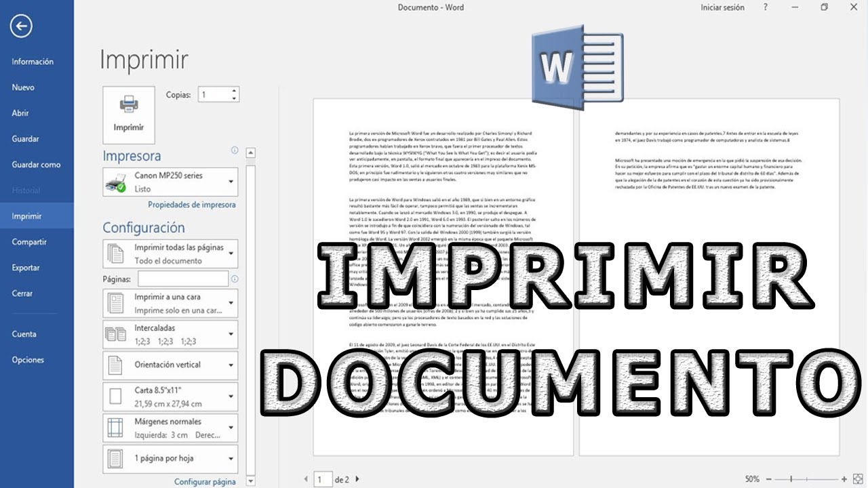Screen dimensions: 868x488
Task: Choose Guardar in the backstage menu
Action: [x=26, y=139]
